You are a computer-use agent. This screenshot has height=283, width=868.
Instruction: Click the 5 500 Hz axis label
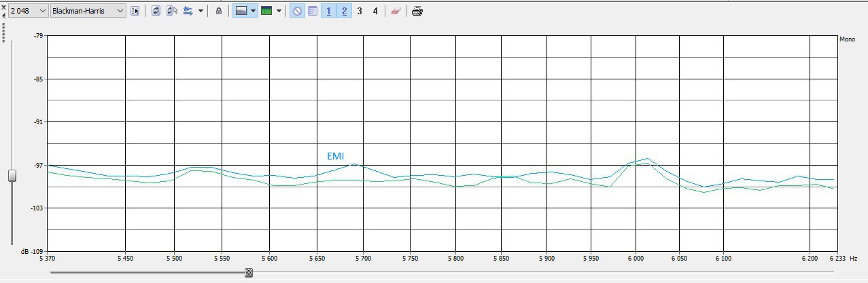(175, 259)
